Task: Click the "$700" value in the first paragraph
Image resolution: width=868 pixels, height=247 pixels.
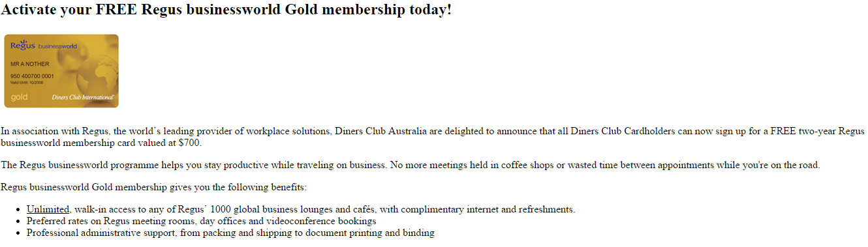Action: 189,143
